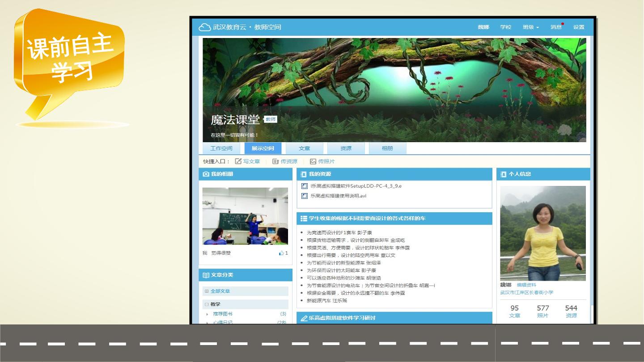This screenshot has height=362, width=644.
Task: Click the 写文章 pencil icon
Action: click(238, 161)
